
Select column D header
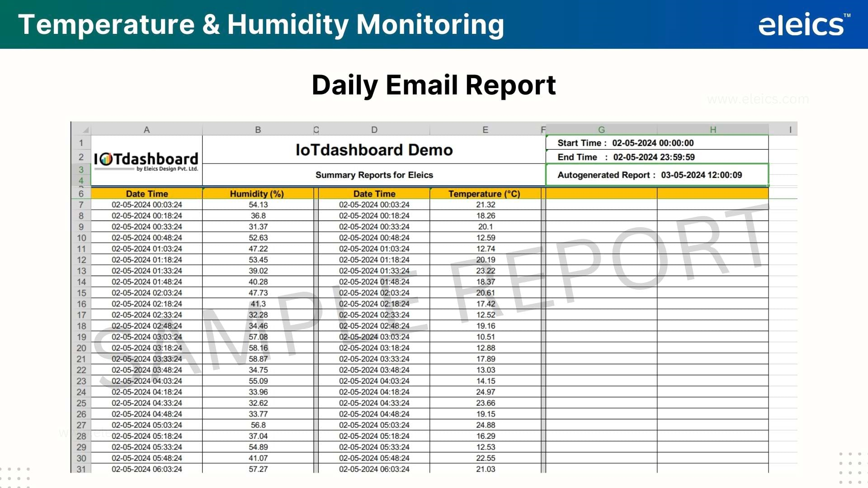[374, 130]
